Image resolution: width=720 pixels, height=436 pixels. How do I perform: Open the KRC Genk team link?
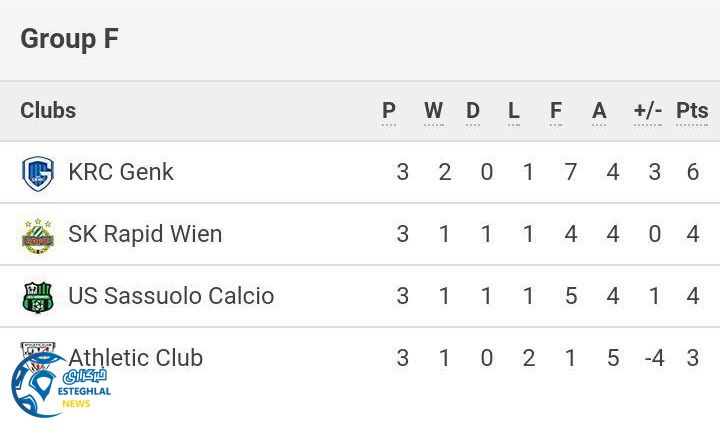click(x=121, y=172)
